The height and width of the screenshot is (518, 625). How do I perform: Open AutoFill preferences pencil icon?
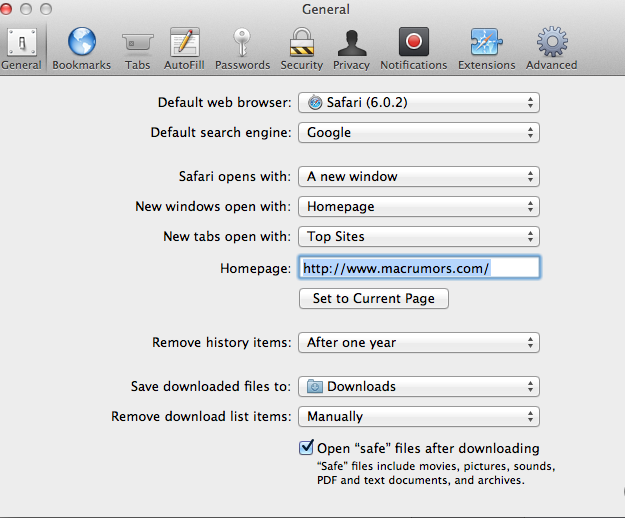tap(185, 42)
